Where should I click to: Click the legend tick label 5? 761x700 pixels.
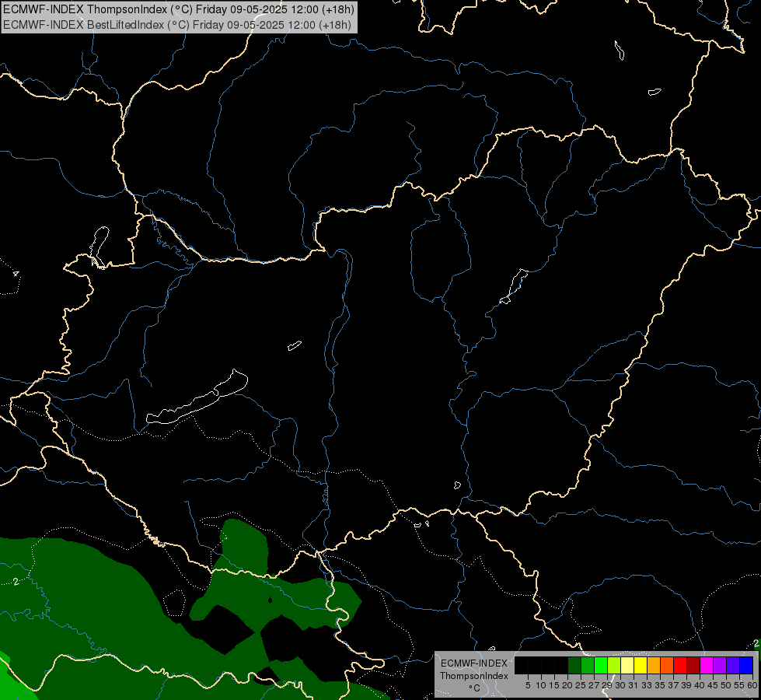click(x=528, y=685)
